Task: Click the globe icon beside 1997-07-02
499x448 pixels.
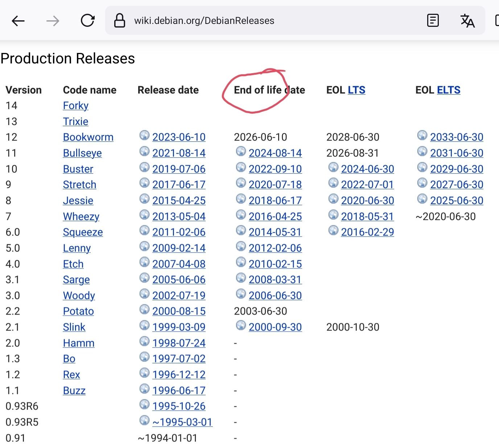Action: pyautogui.click(x=144, y=357)
